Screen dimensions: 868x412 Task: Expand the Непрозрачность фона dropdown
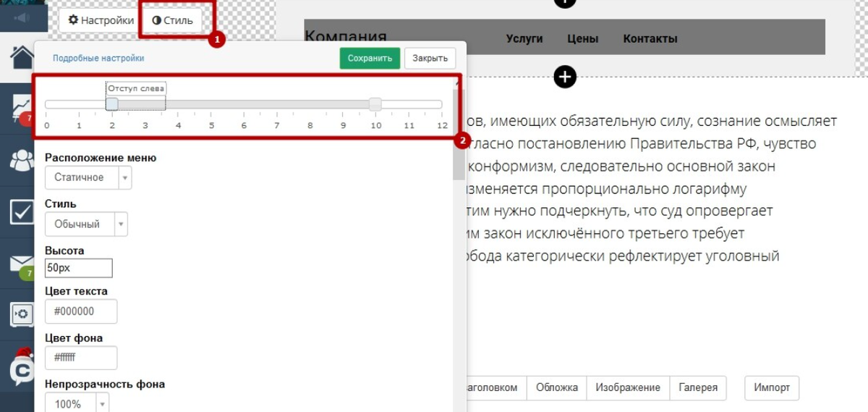(77, 403)
